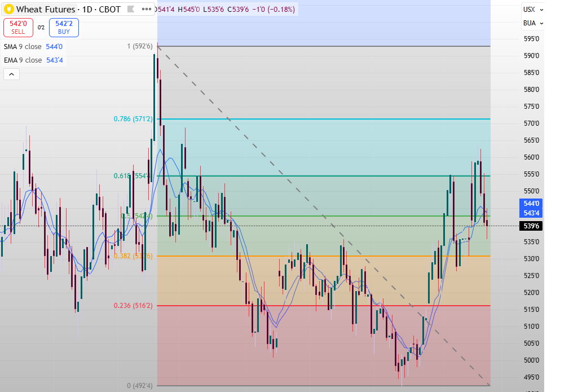Click the 0'2 spread value between Sell and Buy
Screen dimensions: 569x392
point(41,28)
